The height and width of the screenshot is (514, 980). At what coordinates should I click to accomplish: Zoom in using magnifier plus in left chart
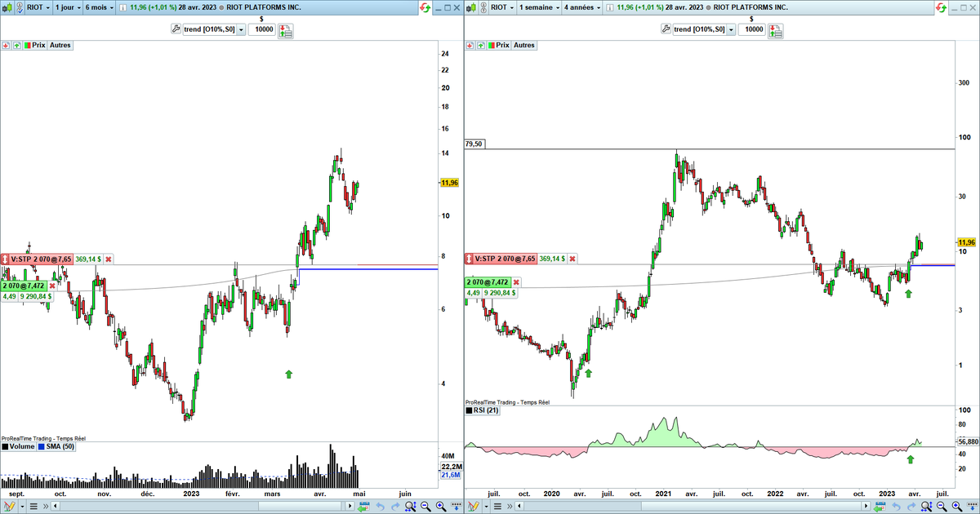[441, 506]
